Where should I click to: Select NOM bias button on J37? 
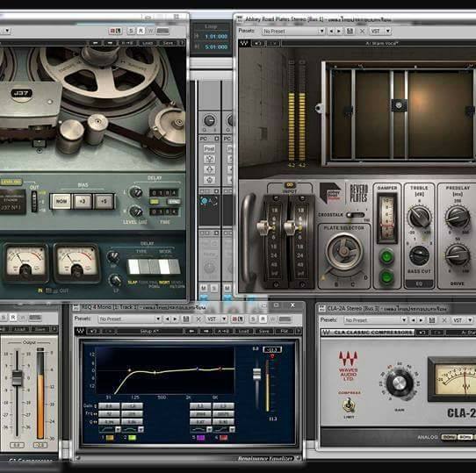pyautogui.click(x=61, y=201)
